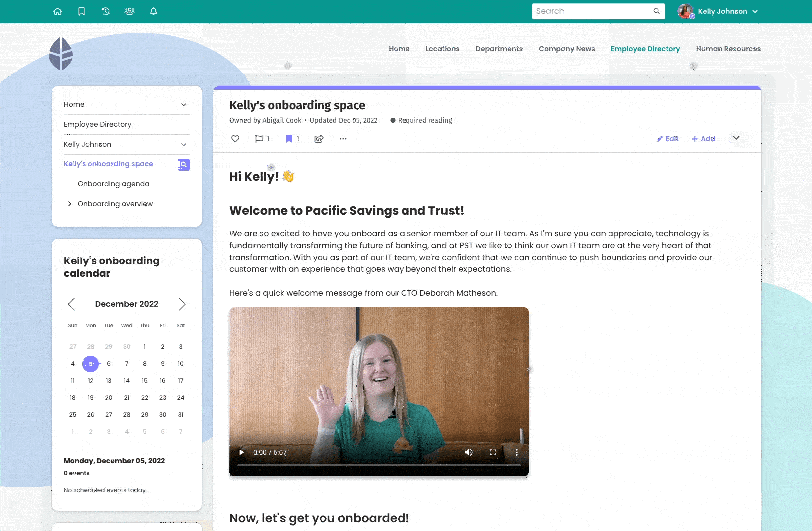
Task: Click the Add button
Action: (703, 139)
